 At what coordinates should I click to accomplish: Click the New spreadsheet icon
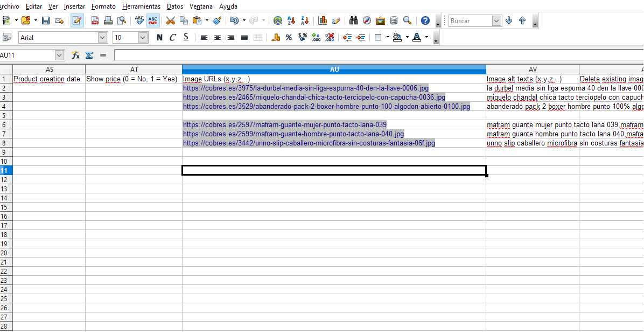coord(6,20)
